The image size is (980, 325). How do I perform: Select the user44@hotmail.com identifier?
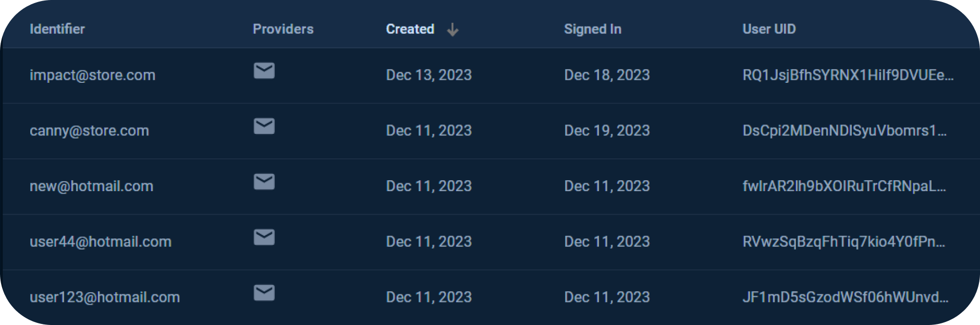(x=101, y=242)
